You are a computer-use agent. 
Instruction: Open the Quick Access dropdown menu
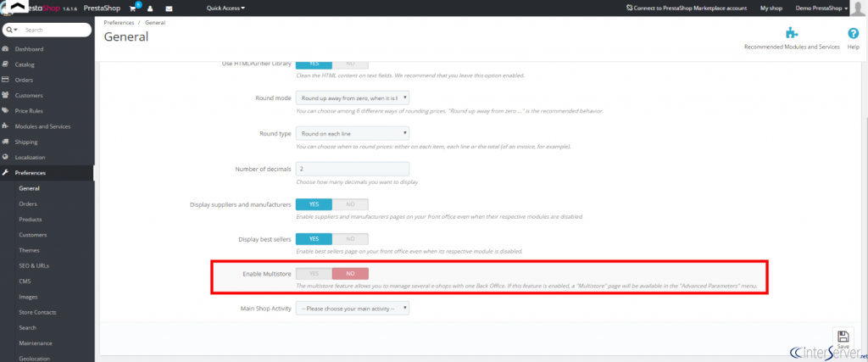click(225, 8)
